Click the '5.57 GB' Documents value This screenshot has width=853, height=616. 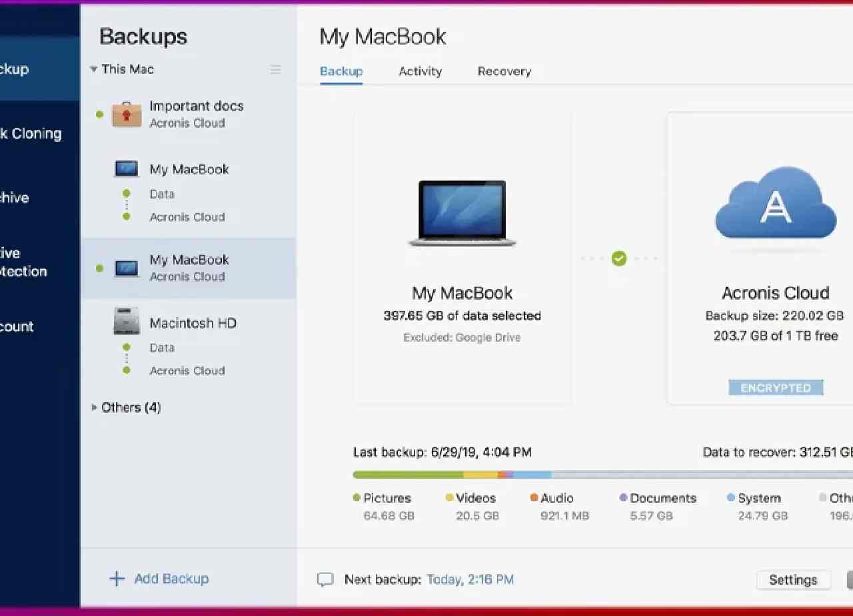click(651, 515)
